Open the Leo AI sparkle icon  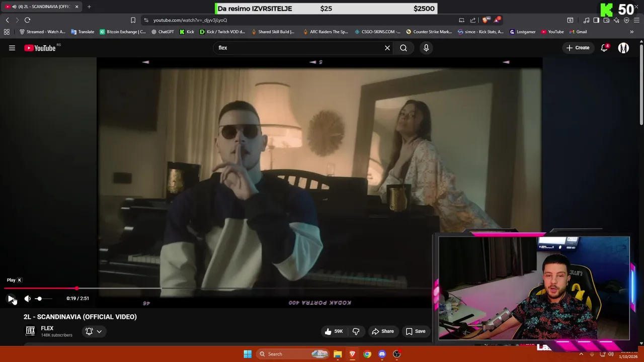click(x=616, y=20)
